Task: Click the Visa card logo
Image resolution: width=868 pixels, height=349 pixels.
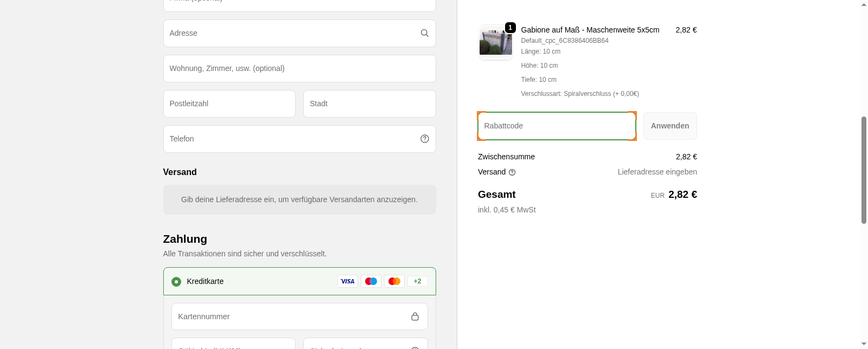Action: [347, 281]
